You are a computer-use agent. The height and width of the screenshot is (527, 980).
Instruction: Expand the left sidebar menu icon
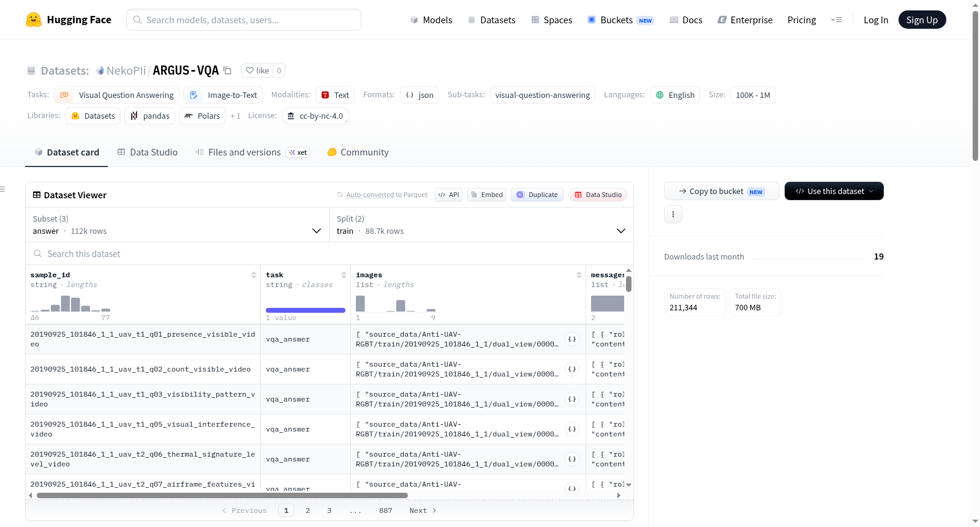[x=3, y=189]
